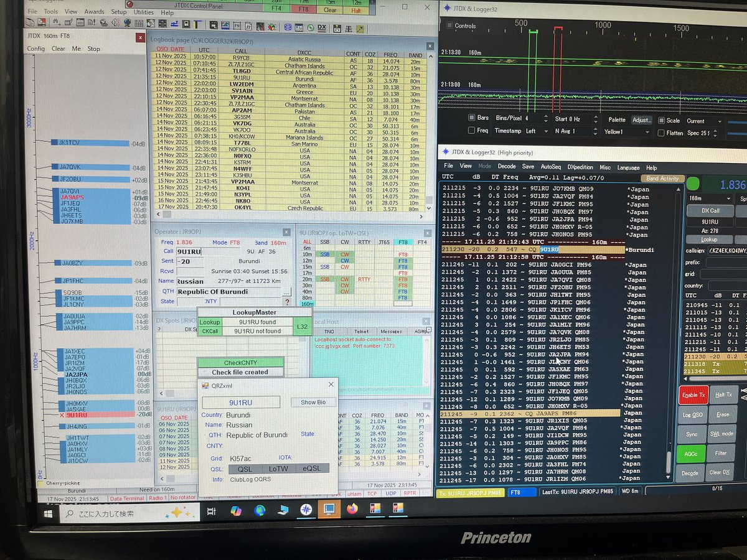The height and width of the screenshot is (560, 747).
Task: Click the Log QSO button
Action: pos(692,414)
